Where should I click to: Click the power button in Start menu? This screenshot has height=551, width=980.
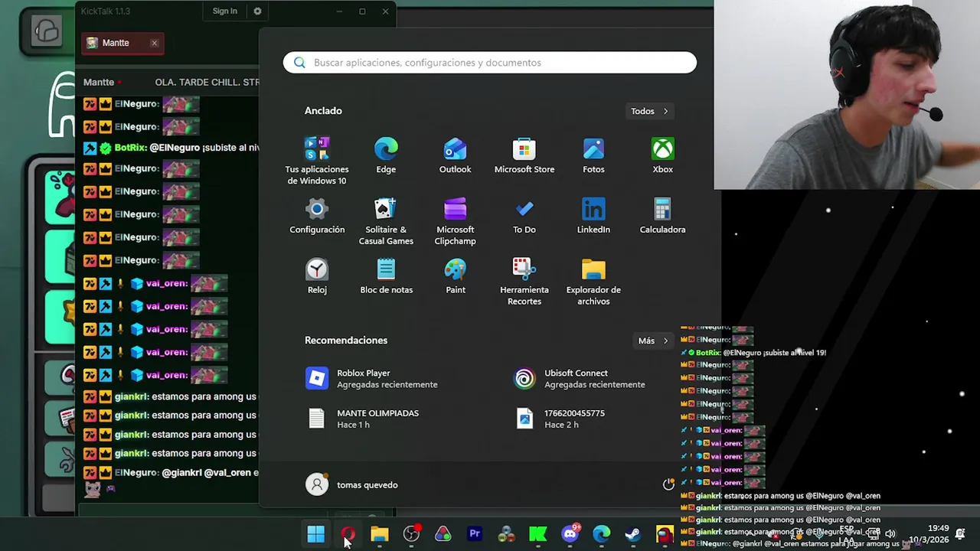click(668, 484)
